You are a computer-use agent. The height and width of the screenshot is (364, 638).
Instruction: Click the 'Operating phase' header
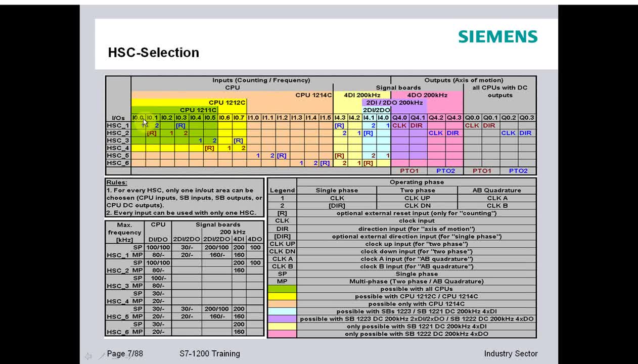[417, 182]
